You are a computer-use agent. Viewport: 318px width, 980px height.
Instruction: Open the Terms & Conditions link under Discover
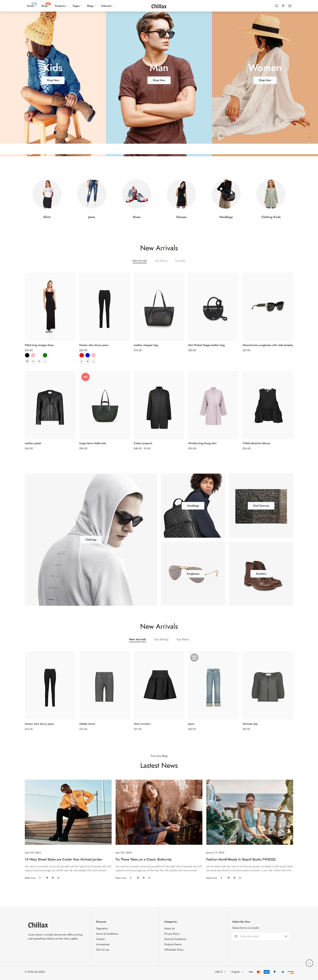(x=107, y=934)
